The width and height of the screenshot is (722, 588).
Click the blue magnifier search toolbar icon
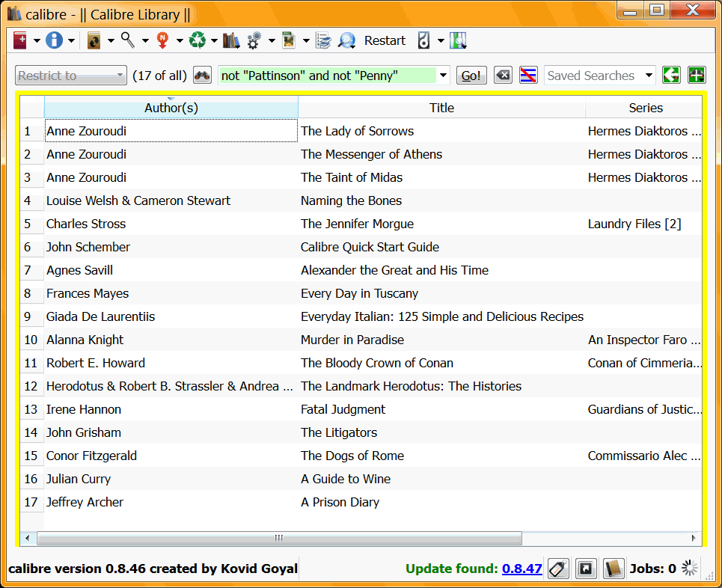[346, 40]
